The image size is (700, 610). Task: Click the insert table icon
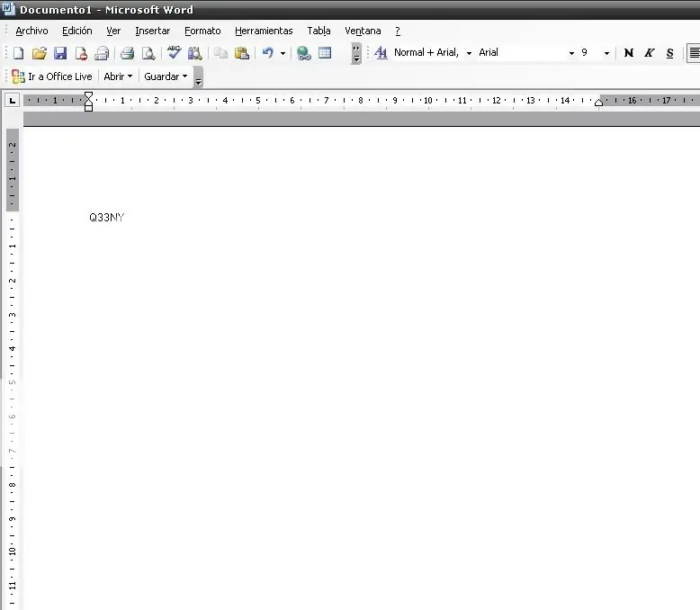coord(325,53)
